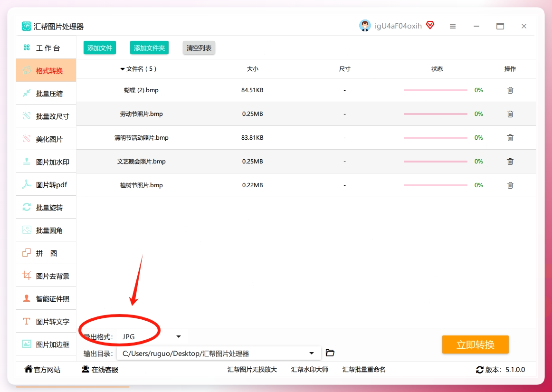This screenshot has width=552, height=392.
Task: Delete 劳动节照片.bmp with its trash icon
Action: pos(510,114)
